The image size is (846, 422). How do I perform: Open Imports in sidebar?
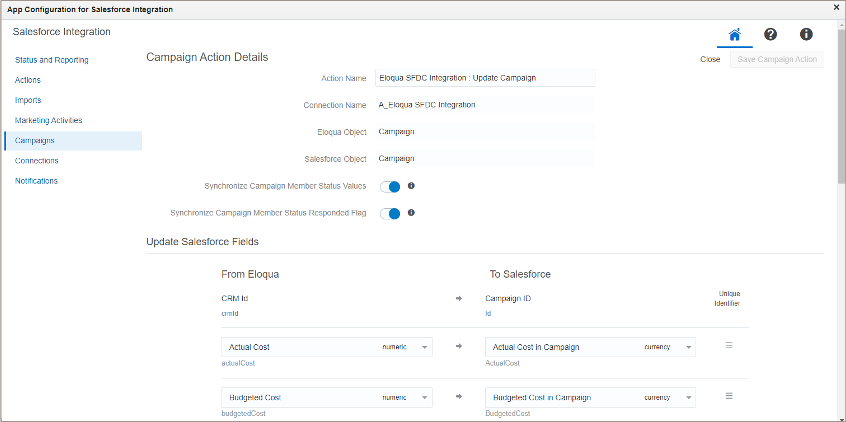(28, 100)
